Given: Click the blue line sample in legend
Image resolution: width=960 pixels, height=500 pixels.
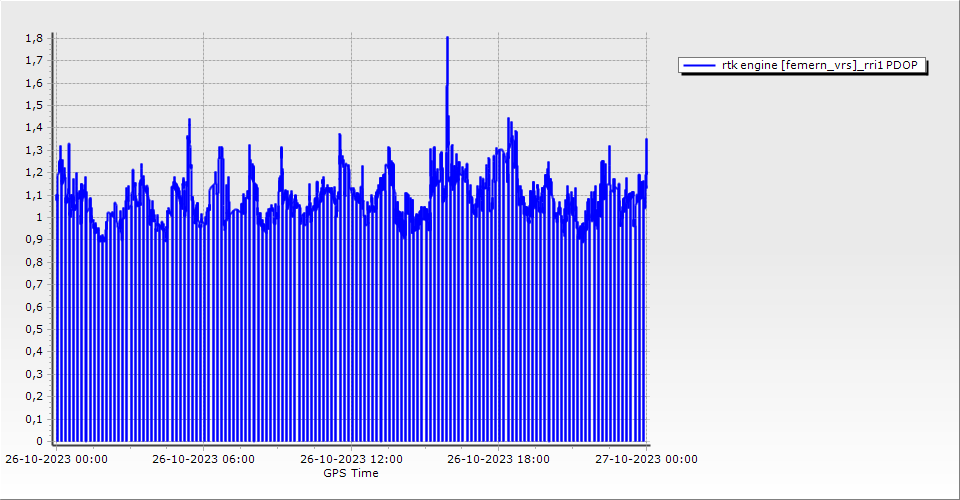Looking at the screenshot, I should (699, 65).
